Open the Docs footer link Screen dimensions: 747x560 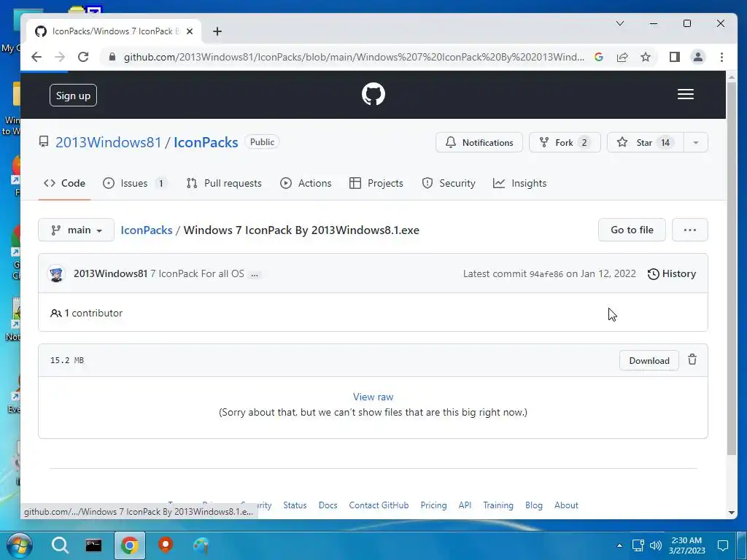point(328,505)
